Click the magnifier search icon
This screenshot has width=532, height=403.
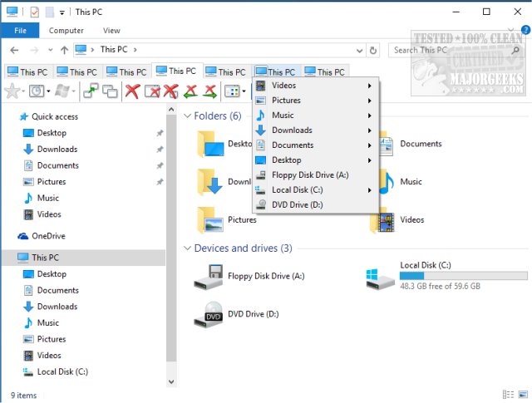click(515, 50)
